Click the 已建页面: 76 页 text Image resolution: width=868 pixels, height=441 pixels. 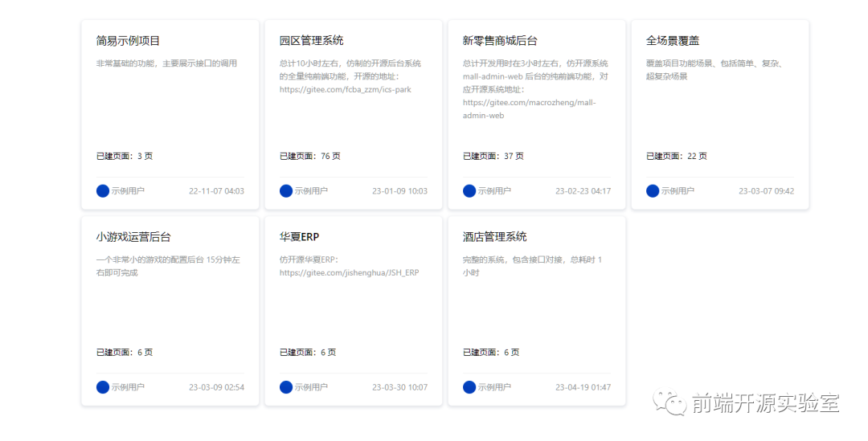pos(310,157)
